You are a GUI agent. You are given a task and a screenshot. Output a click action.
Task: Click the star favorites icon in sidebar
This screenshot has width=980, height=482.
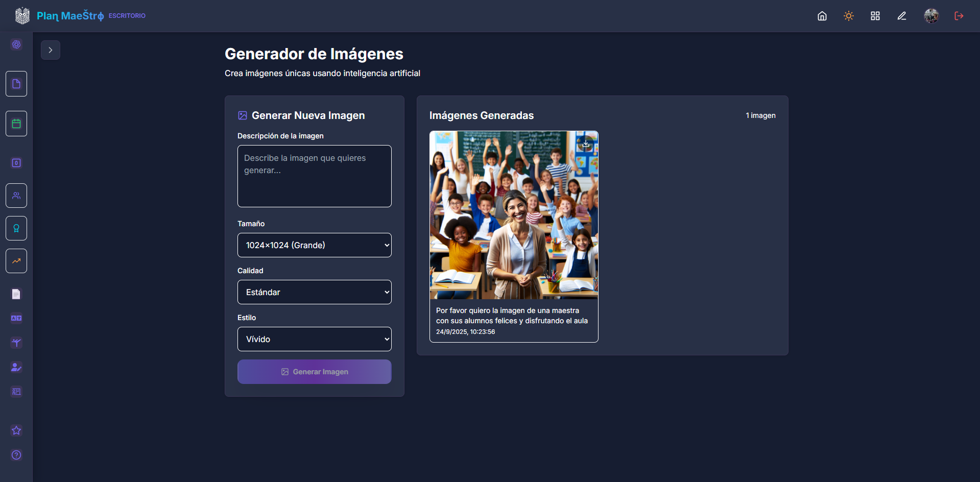click(x=16, y=430)
